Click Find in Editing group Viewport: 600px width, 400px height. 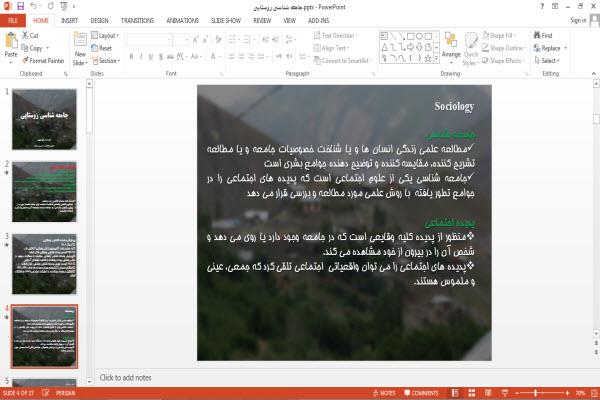(543, 35)
